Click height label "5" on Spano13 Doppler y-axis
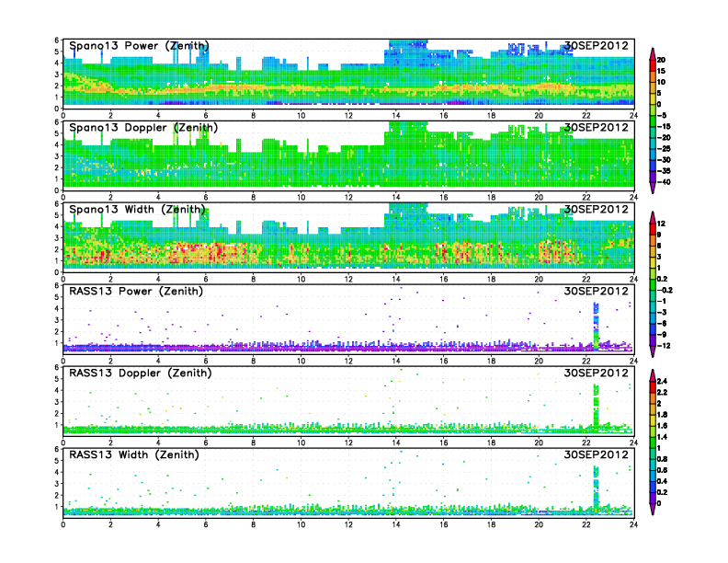This screenshot has height=563, width=728. pyautogui.click(x=58, y=133)
